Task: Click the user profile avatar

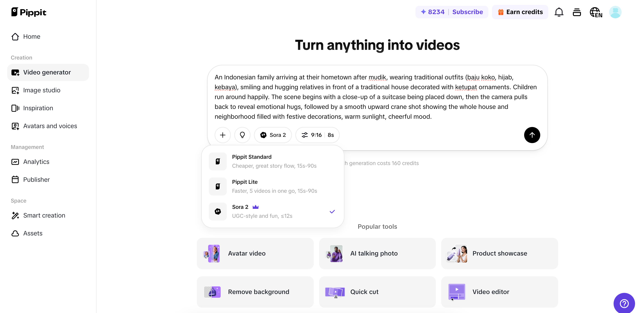Action: pos(615,12)
